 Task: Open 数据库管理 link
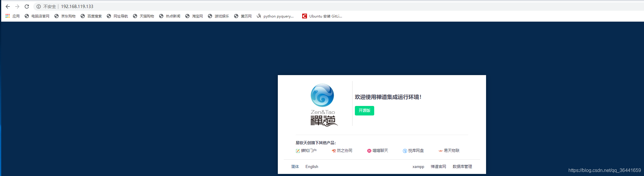pyautogui.click(x=462, y=167)
